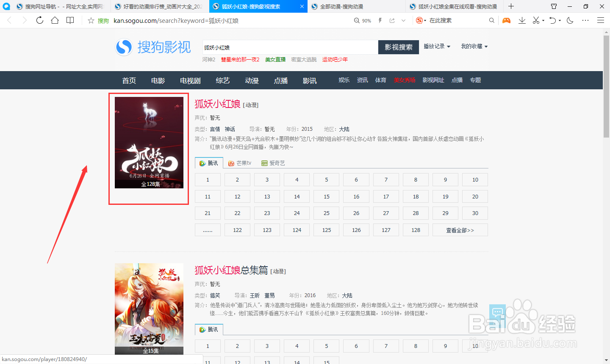Toggle the lightning speed-mode icon
The width and height of the screenshot is (610, 364).
point(380,20)
